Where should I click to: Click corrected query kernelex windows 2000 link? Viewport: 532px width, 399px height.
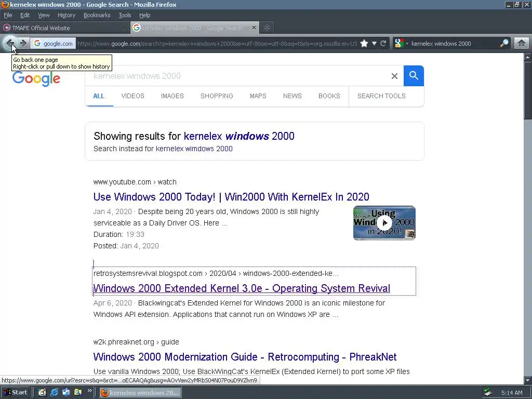point(239,136)
